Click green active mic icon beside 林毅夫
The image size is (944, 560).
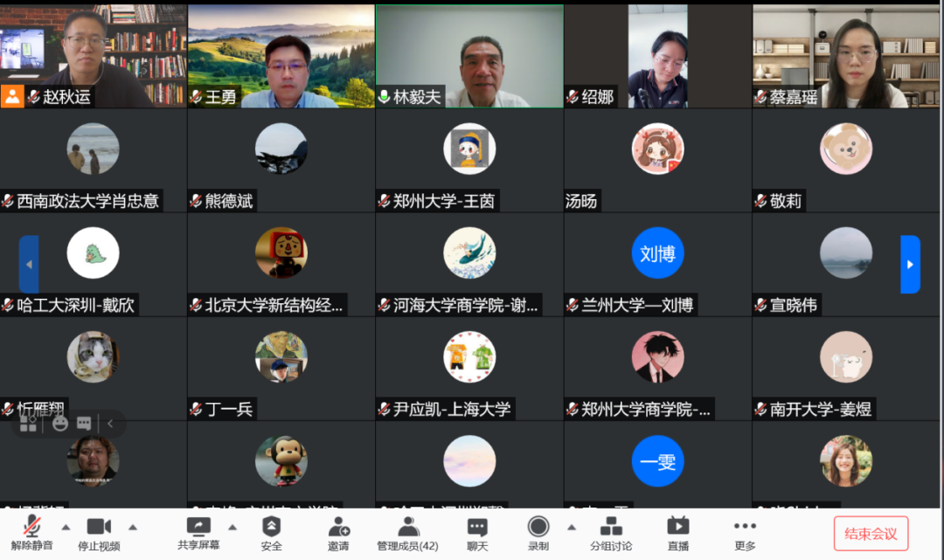pyautogui.click(x=384, y=97)
